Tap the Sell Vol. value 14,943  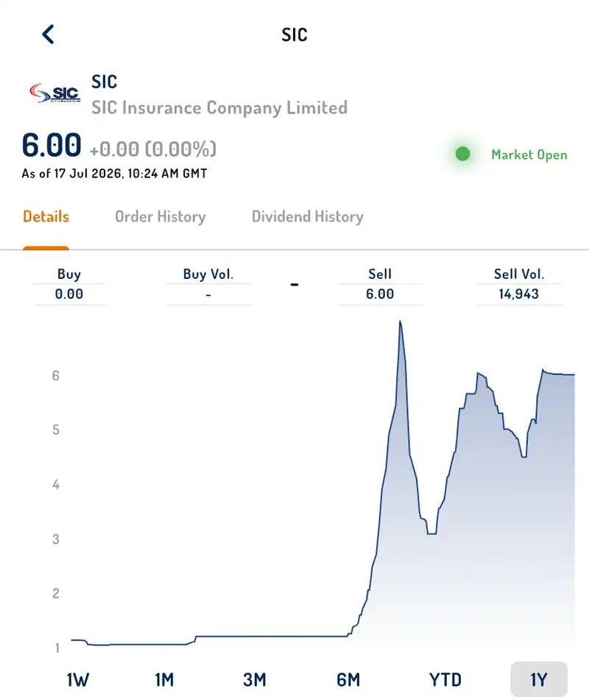[x=519, y=294]
